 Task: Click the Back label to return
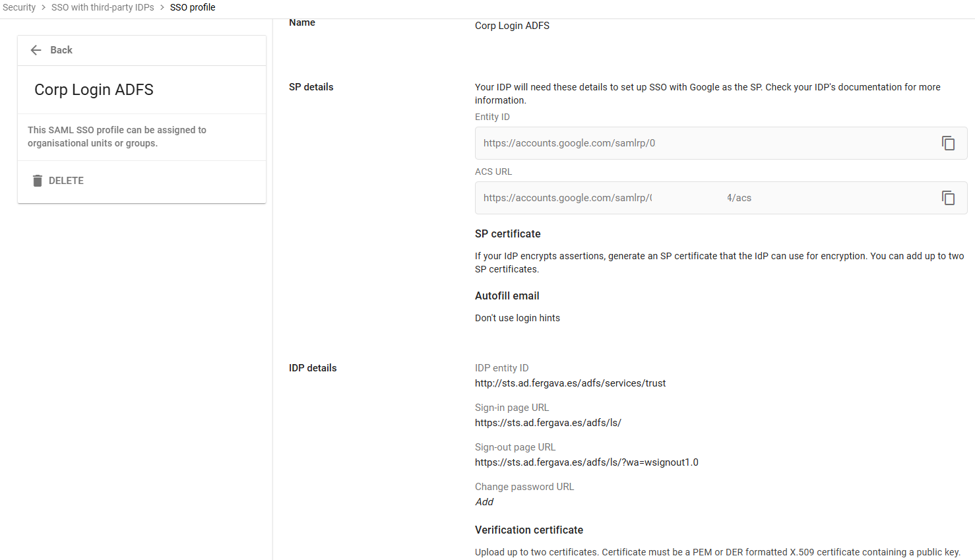point(61,49)
